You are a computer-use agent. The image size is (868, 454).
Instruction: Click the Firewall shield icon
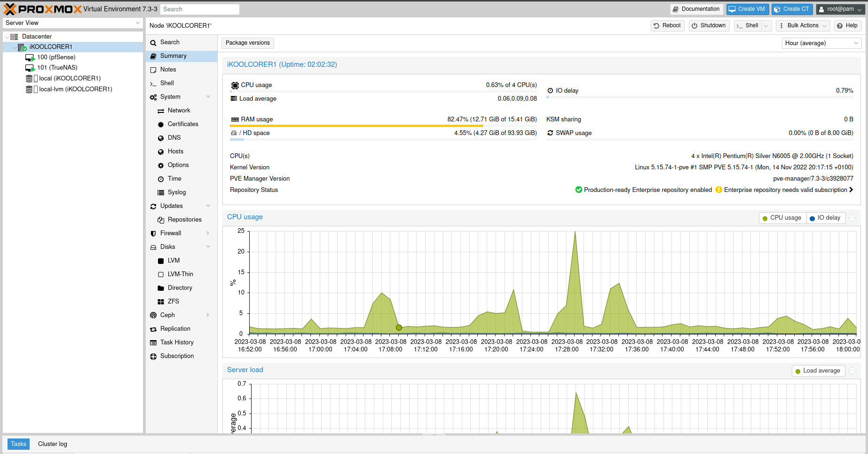coord(153,234)
